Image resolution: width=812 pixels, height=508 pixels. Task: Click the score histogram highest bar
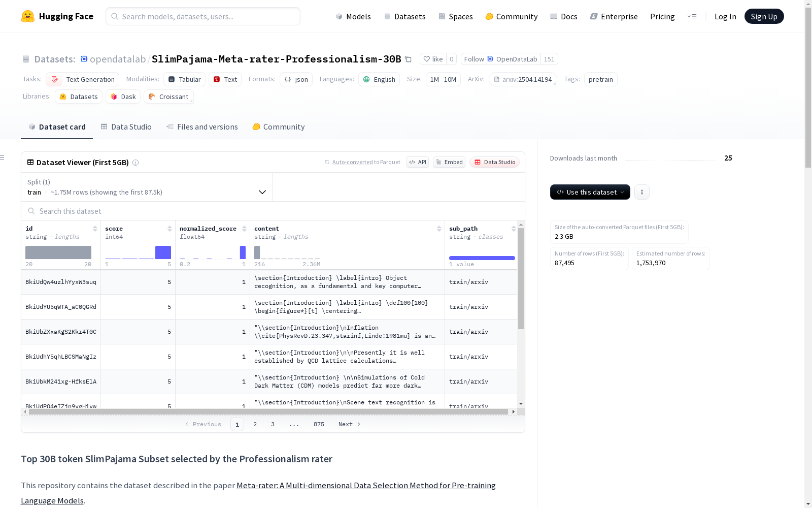pyautogui.click(x=163, y=252)
